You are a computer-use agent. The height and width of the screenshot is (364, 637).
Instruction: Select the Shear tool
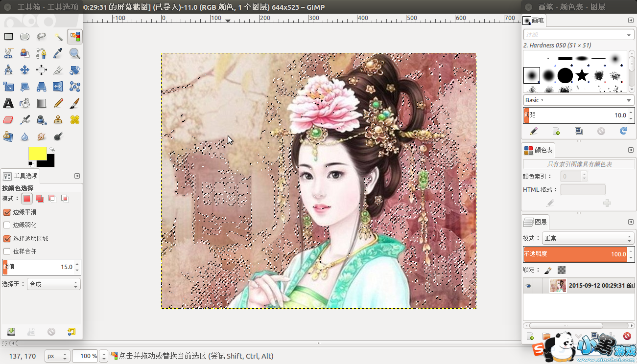pos(25,87)
